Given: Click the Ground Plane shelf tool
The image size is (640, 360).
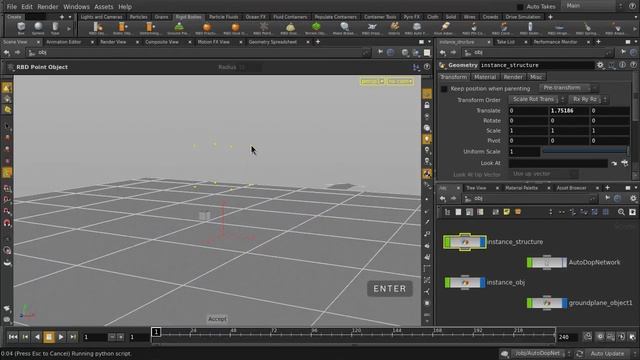Looking at the screenshot, I should tap(179, 28).
